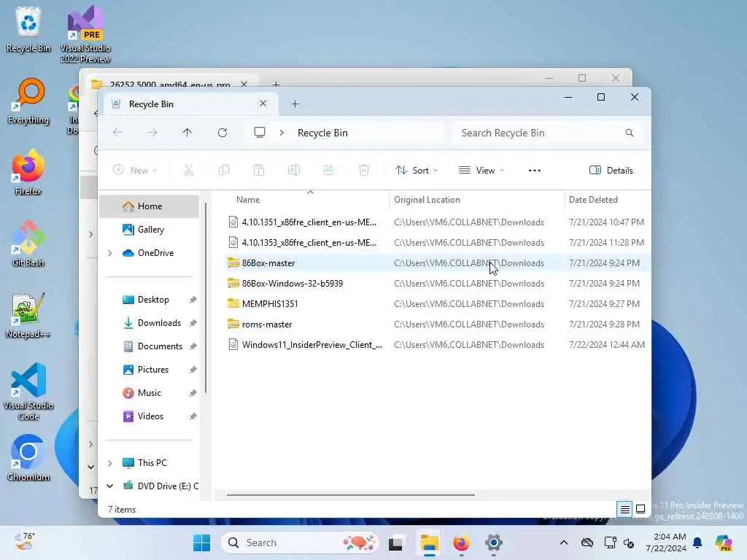
Task: Click the taskbar Search box
Action: click(x=300, y=542)
